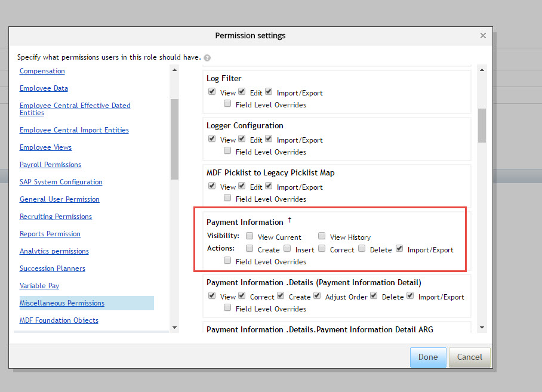Check the Payment Information Delete checkbox beside Correct

coord(362,248)
